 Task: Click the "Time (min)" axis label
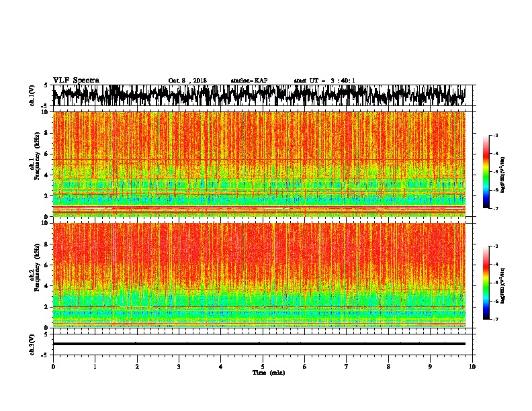(x=269, y=373)
